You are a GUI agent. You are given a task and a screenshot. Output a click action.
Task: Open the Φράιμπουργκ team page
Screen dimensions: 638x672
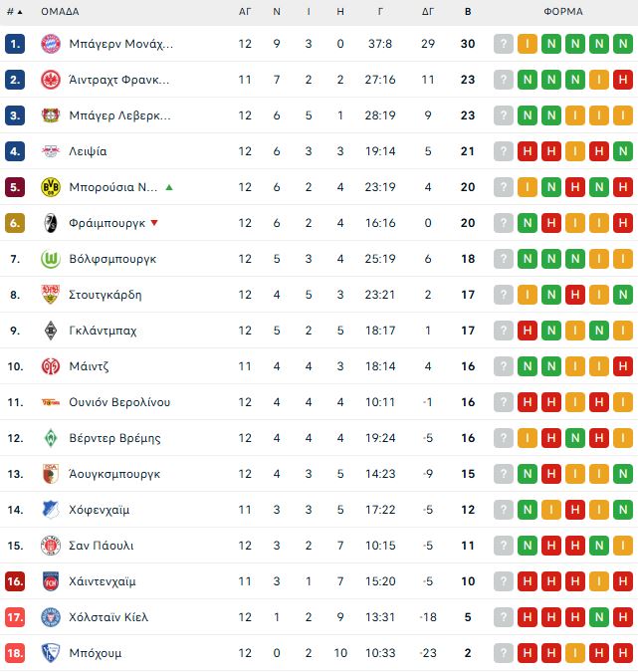point(107,223)
